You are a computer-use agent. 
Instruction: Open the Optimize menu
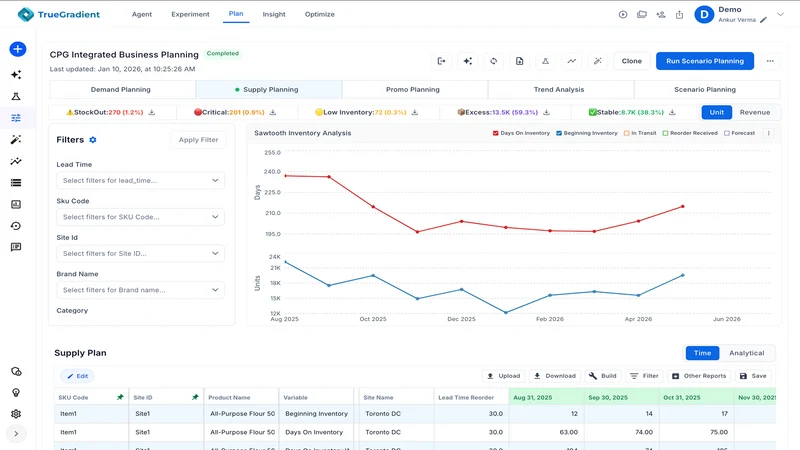click(x=319, y=14)
